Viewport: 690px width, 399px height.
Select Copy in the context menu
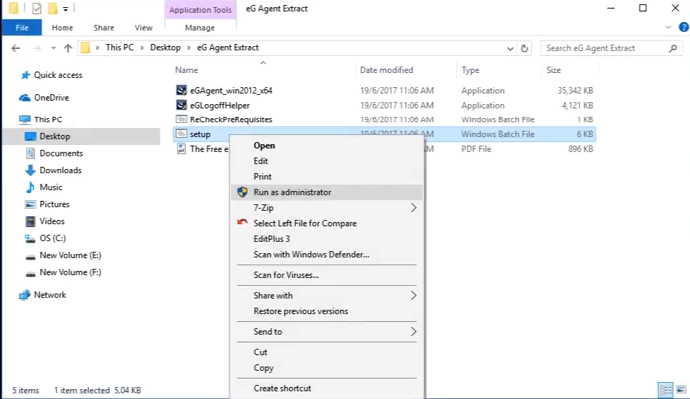(327, 368)
